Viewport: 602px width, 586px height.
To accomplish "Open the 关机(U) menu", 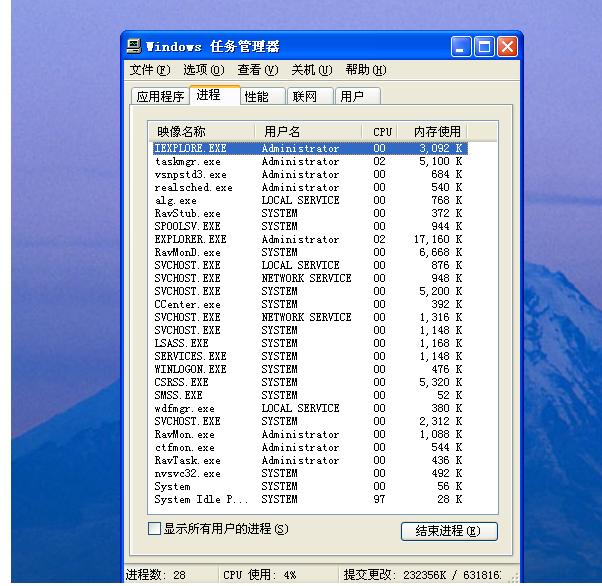I will [x=312, y=70].
